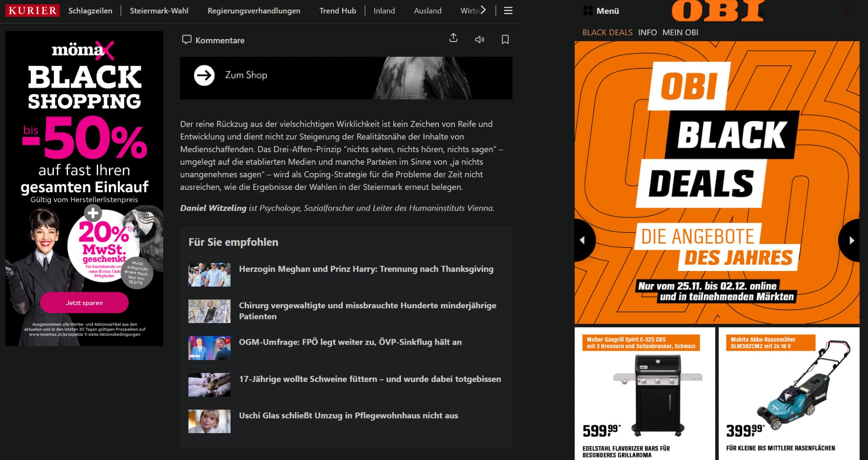Click the plus icon on Mömax ad
Viewport: 868px width, 460px height.
point(93,213)
